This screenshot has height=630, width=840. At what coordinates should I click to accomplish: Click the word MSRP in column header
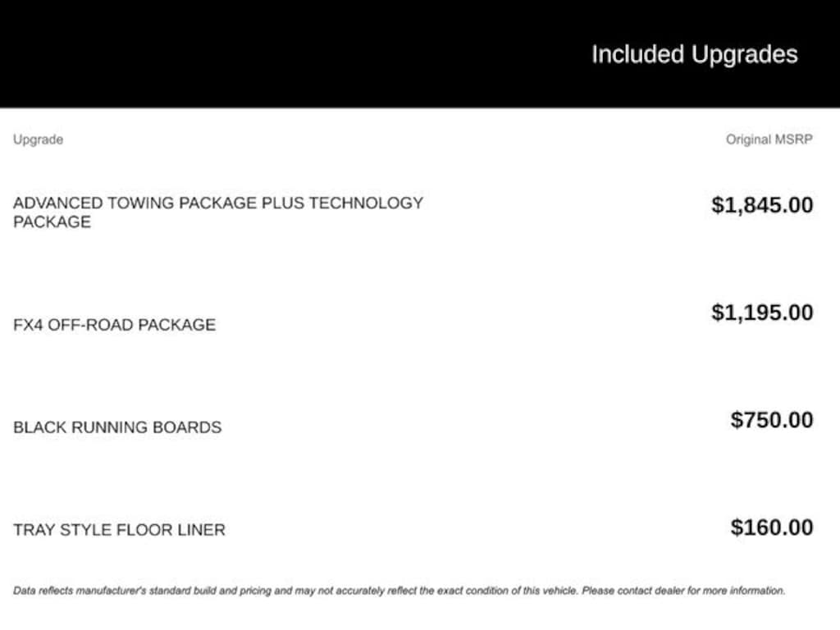pyautogui.click(x=794, y=139)
